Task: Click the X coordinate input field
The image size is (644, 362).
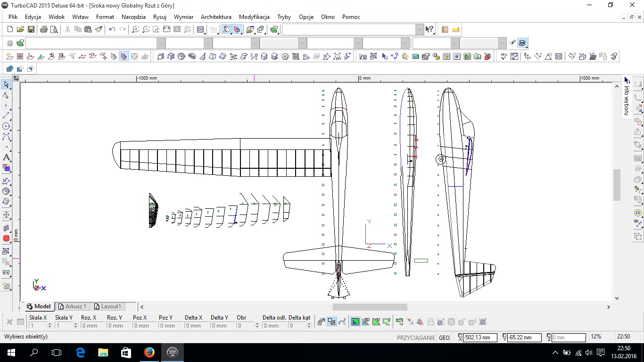Action: (x=480, y=337)
